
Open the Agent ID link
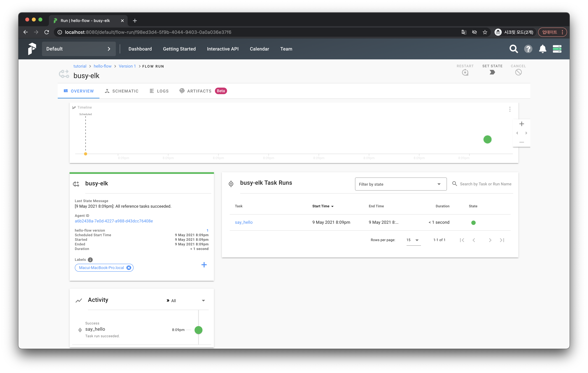pyautogui.click(x=114, y=221)
